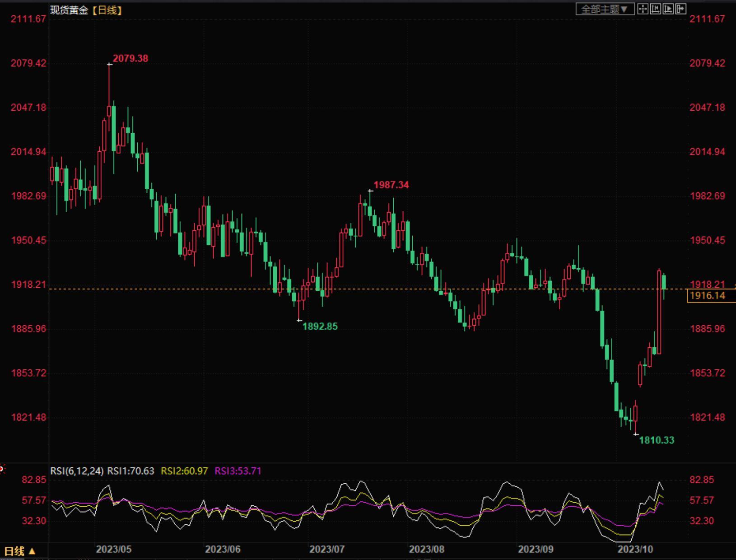This screenshot has height=560, width=736.
Task: Click the 2023/07 date axis label
Action: click(x=327, y=549)
